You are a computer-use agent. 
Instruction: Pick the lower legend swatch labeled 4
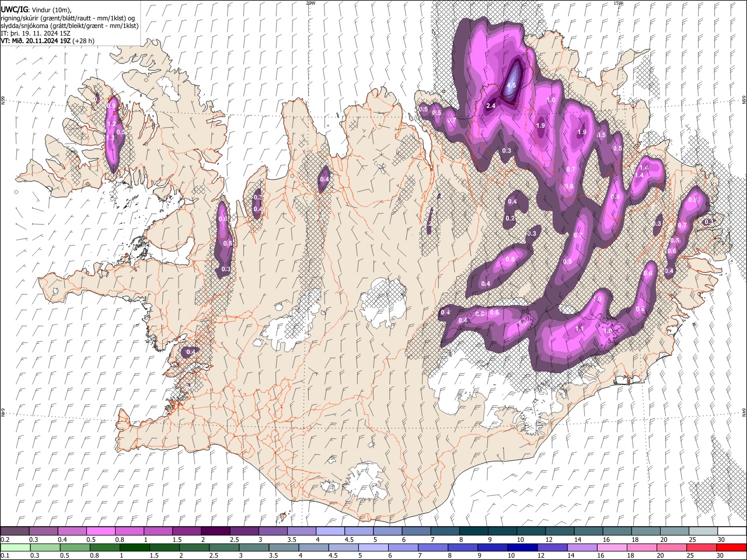tap(313, 547)
